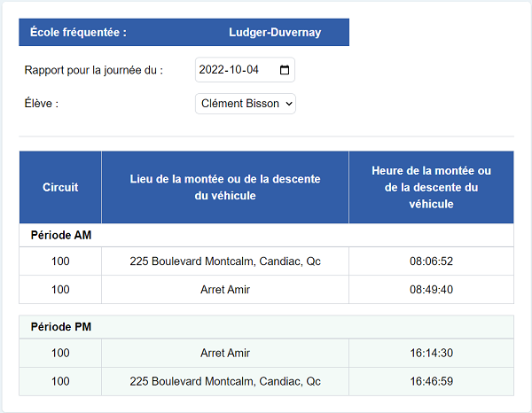Select the AM Arret Amir stop cell
The width and height of the screenshot is (532, 413).
225,289
